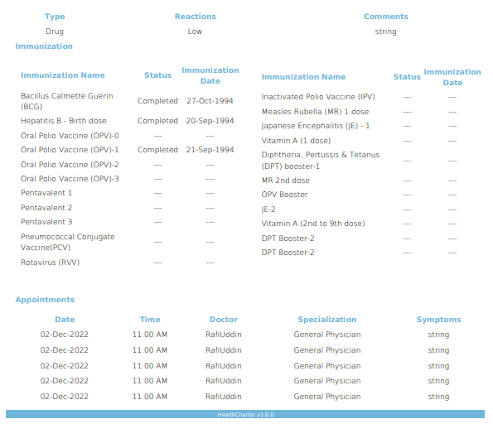This screenshot has width=493, height=448.
Task: Click the Immunization section heading
Action: [x=44, y=46]
